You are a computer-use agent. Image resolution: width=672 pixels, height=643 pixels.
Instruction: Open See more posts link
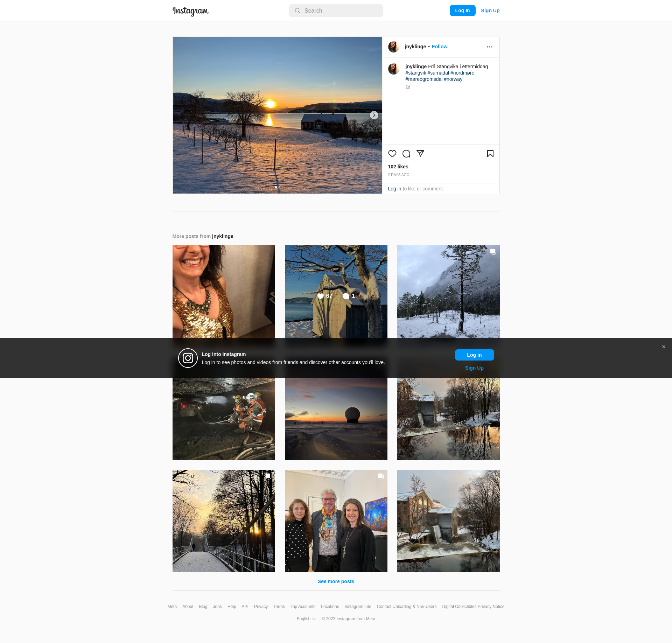(336, 581)
